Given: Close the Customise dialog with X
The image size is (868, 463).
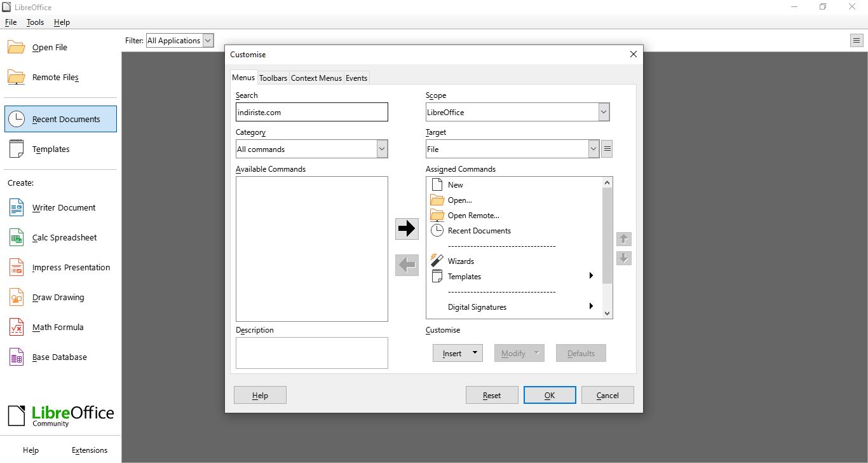Looking at the screenshot, I should coord(633,55).
